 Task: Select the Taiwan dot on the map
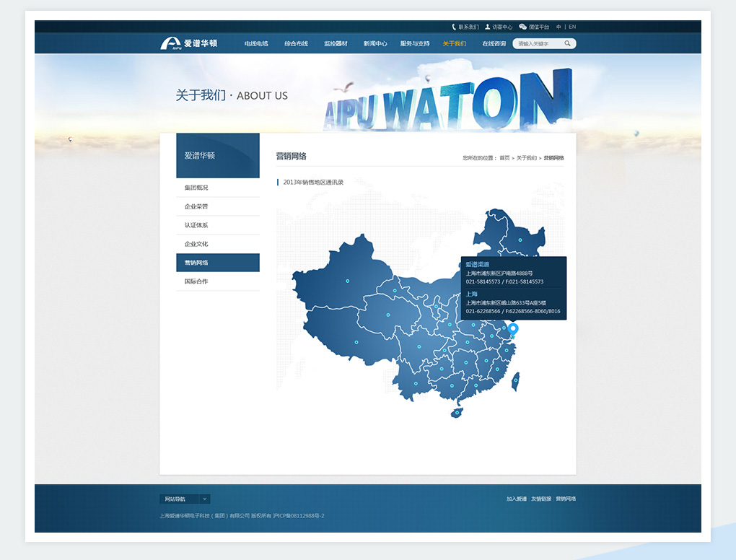[x=516, y=380]
